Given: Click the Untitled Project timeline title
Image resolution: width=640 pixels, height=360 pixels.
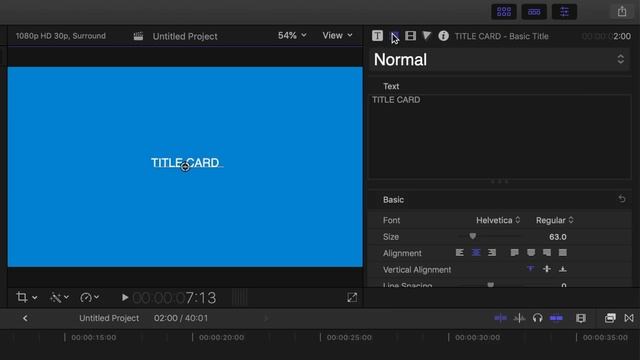Looking at the screenshot, I should tap(109, 318).
